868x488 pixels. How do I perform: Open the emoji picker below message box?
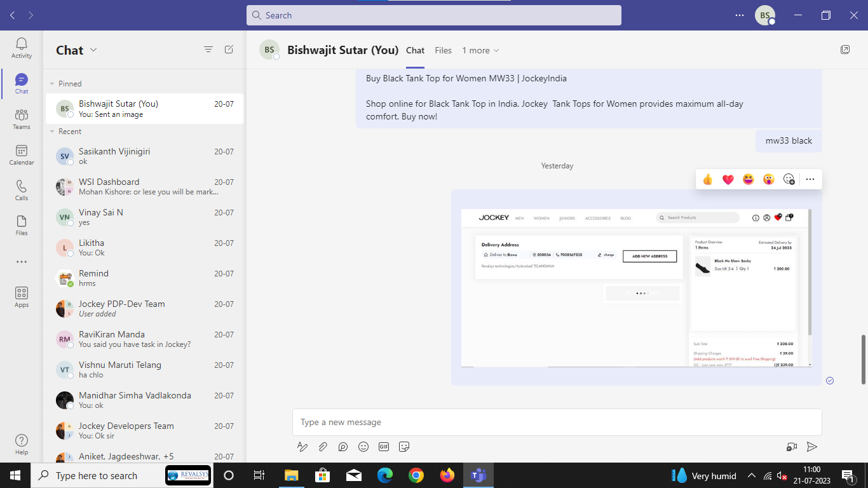point(363,447)
